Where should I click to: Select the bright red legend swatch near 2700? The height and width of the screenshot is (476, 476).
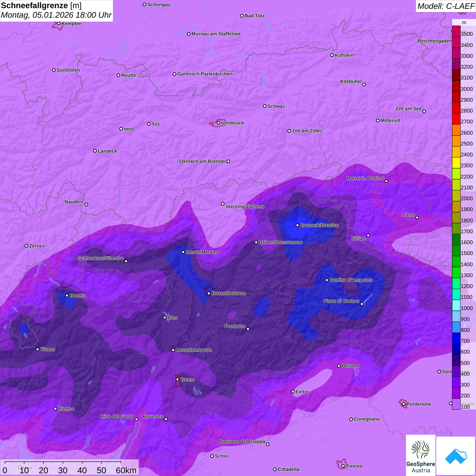(456, 119)
